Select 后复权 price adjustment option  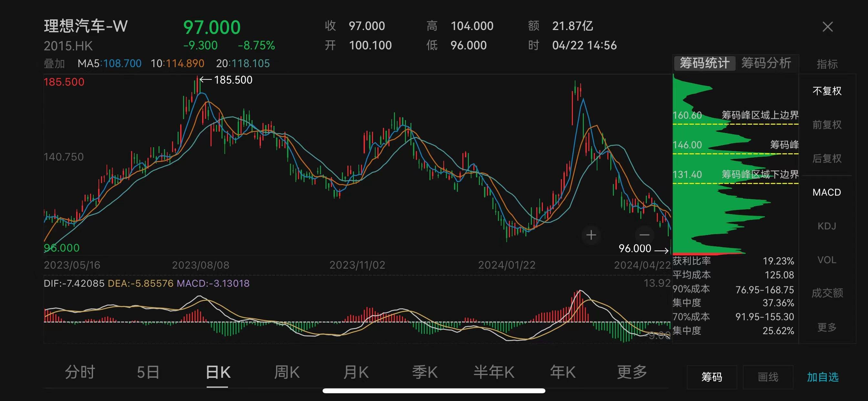point(827,159)
